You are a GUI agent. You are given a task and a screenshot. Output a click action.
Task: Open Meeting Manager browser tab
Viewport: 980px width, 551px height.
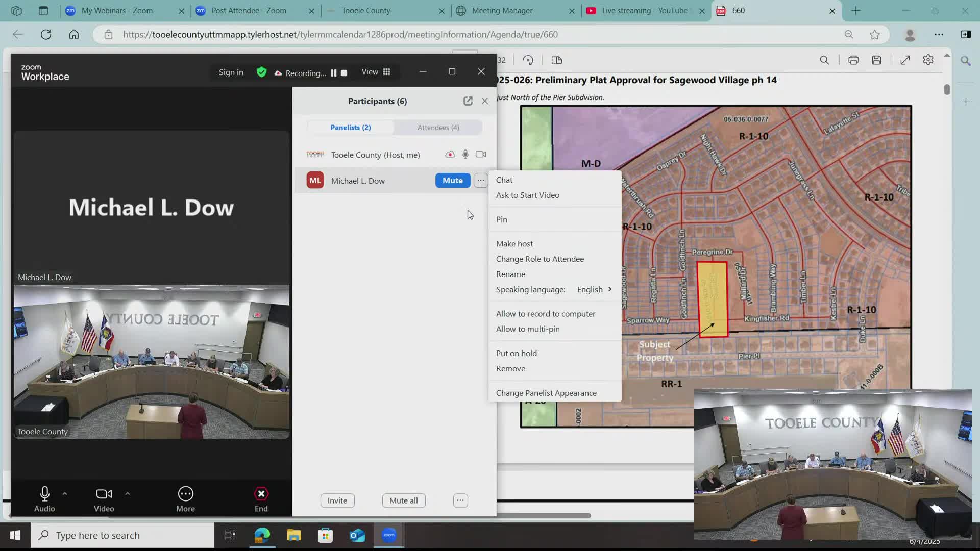tap(516, 10)
